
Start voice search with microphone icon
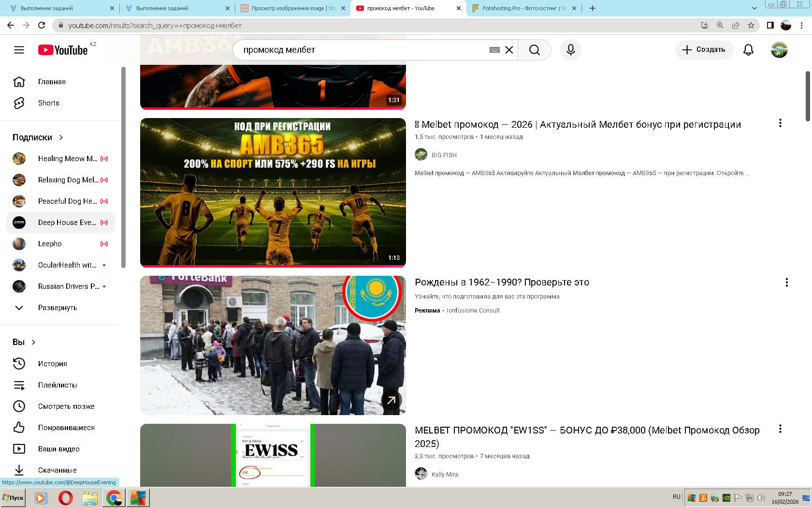click(570, 50)
